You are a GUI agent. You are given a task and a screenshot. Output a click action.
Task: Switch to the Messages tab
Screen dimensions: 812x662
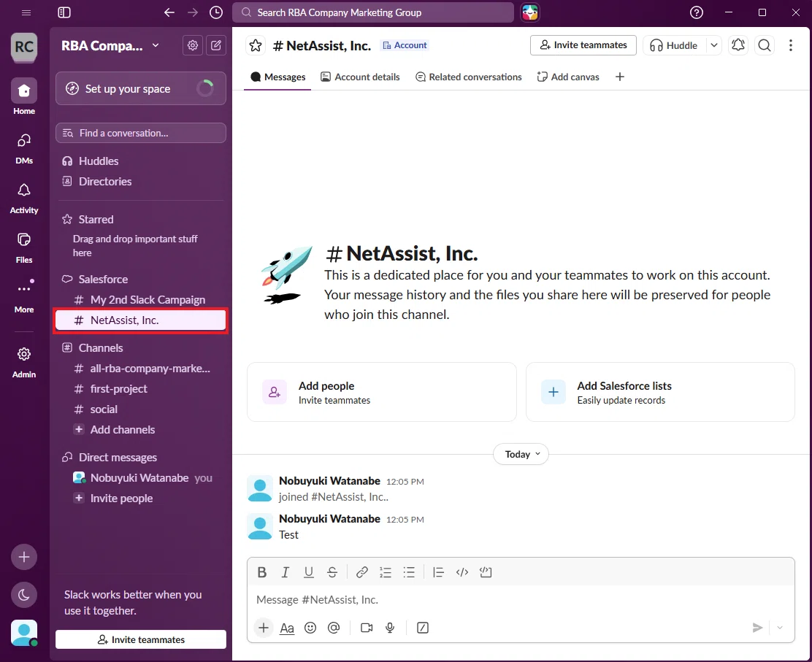click(x=277, y=77)
